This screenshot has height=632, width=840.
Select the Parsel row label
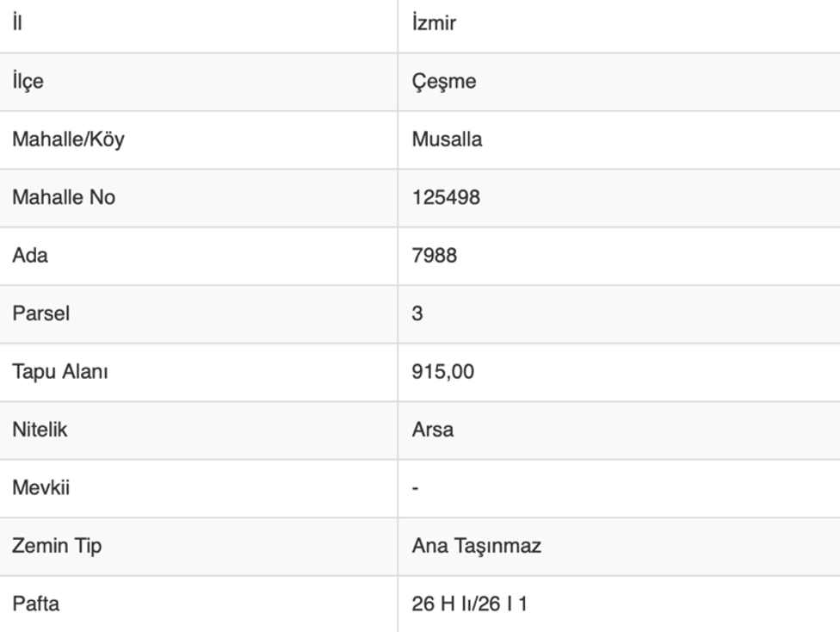[x=40, y=313]
